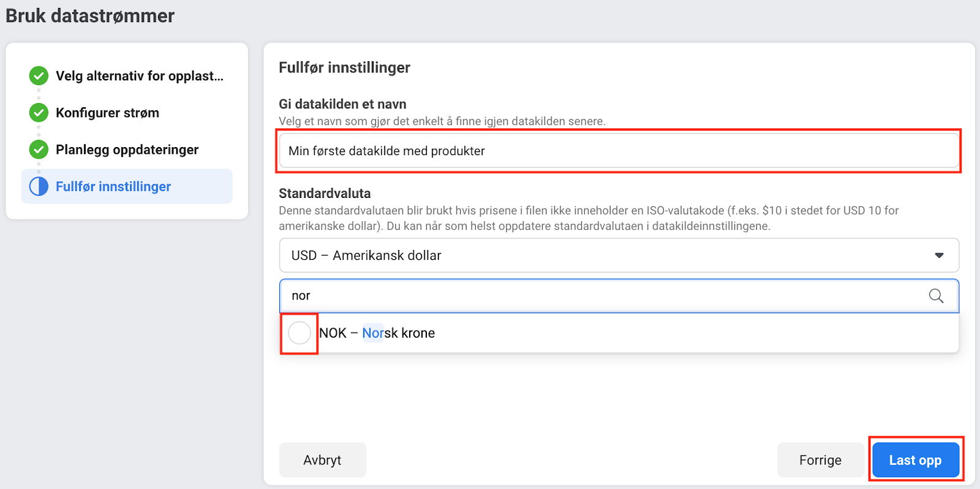
Task: Go back with the Forrige button
Action: [820, 460]
